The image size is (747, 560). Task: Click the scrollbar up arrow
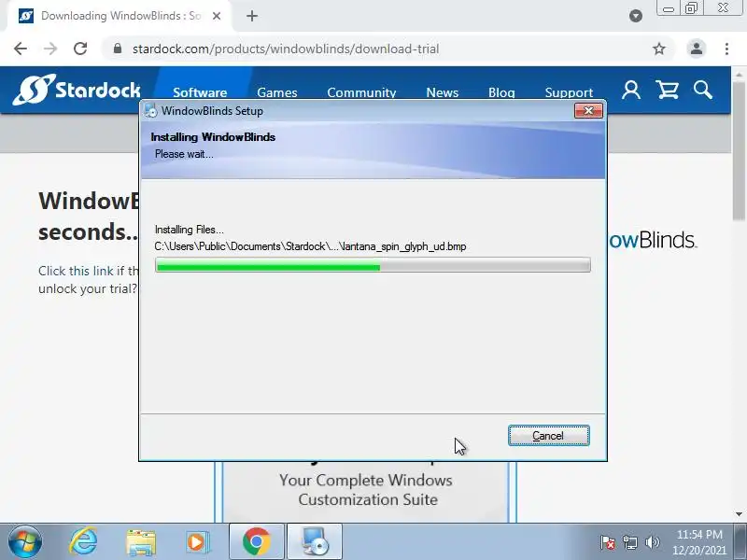coord(739,75)
